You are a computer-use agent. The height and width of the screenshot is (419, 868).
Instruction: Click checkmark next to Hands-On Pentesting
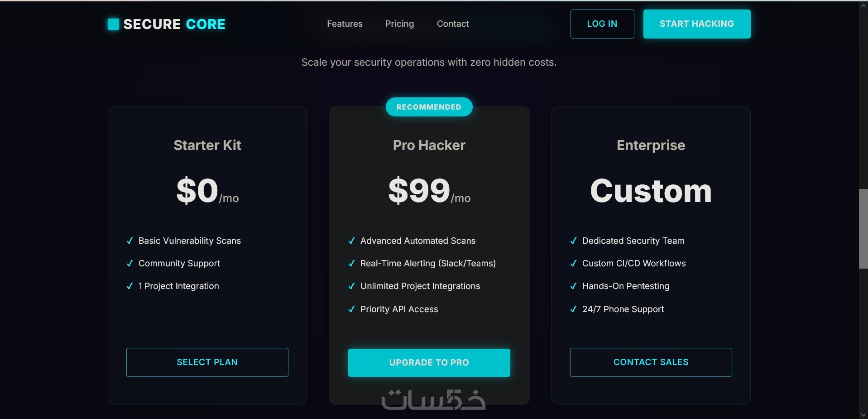tap(573, 286)
